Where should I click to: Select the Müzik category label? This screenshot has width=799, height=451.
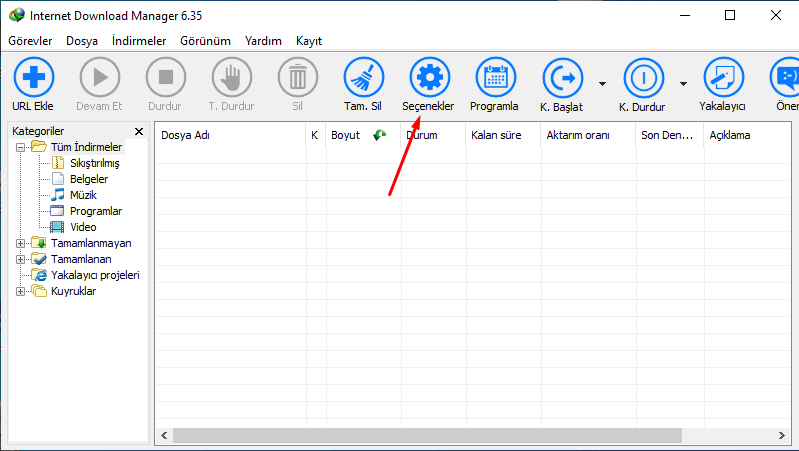[x=83, y=195]
